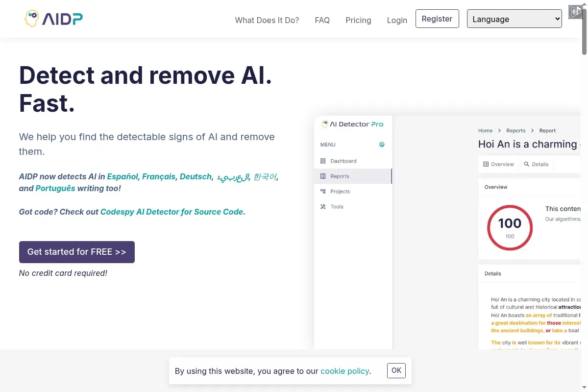The height and width of the screenshot is (392, 588).
Task: Select the Español language link
Action: (x=122, y=176)
